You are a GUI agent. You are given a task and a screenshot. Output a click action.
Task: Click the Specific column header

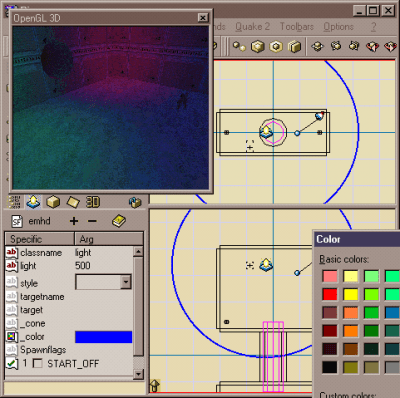click(40, 239)
